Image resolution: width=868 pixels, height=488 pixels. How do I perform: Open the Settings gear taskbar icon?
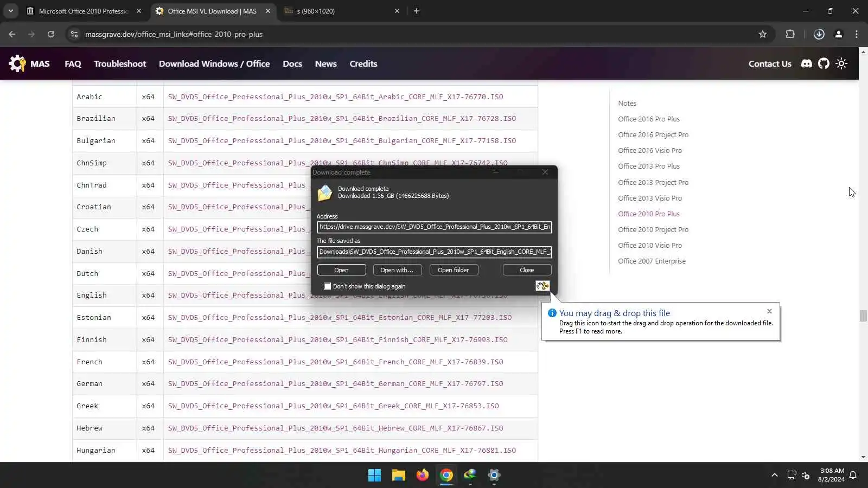click(494, 476)
